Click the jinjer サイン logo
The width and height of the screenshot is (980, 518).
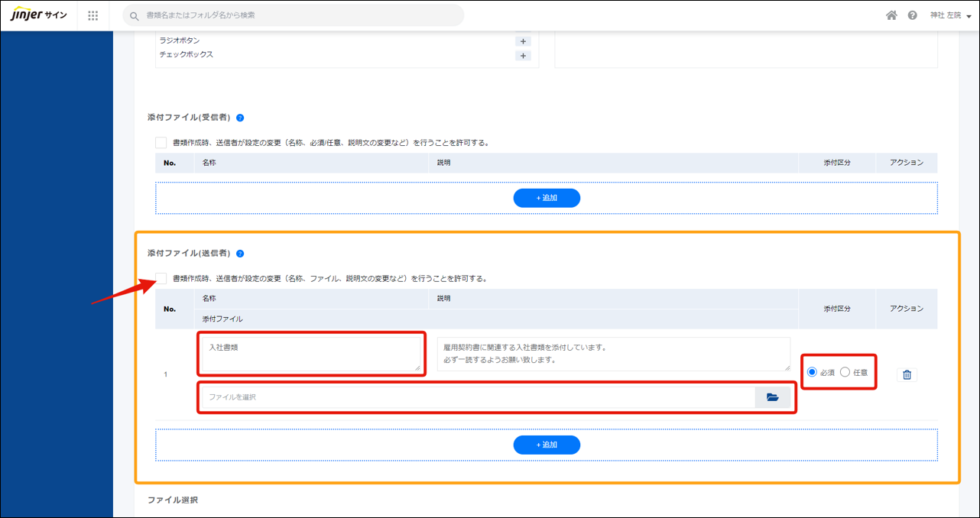[x=38, y=15]
